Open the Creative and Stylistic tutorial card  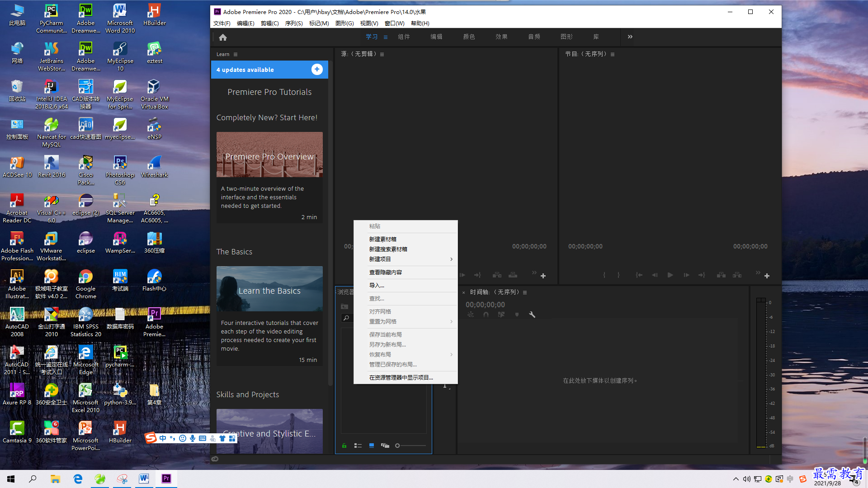269,431
